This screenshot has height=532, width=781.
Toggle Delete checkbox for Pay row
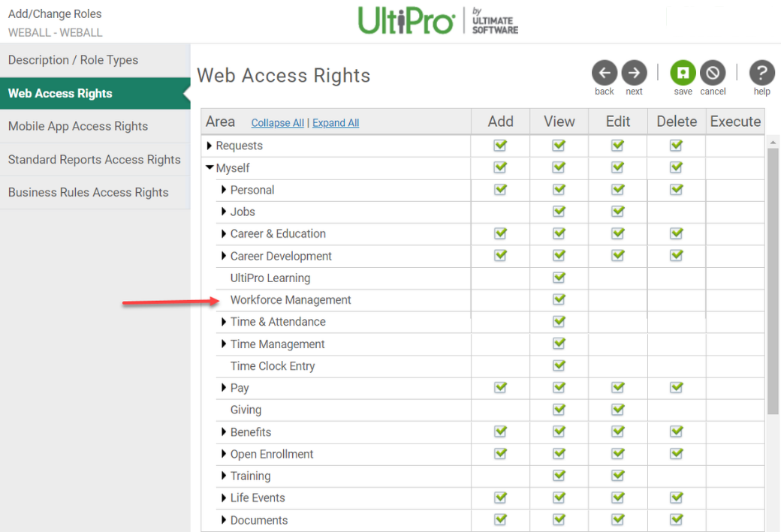676,388
